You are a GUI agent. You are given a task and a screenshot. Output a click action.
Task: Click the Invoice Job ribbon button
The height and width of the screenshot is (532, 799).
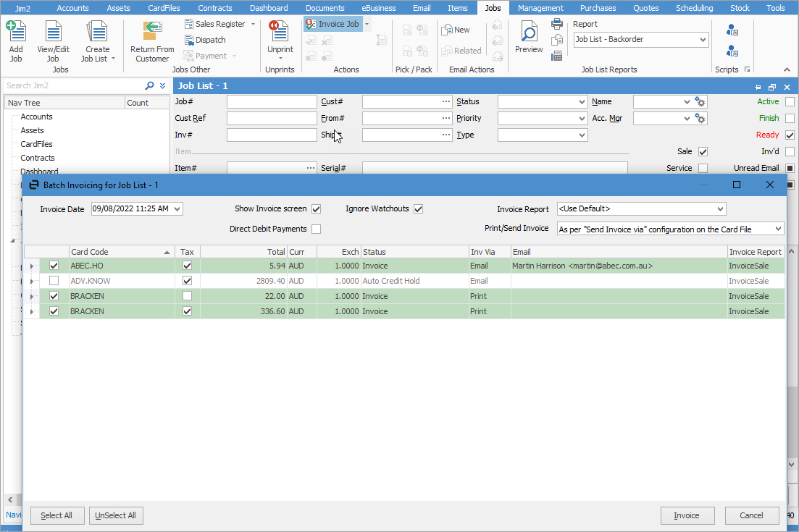332,24
